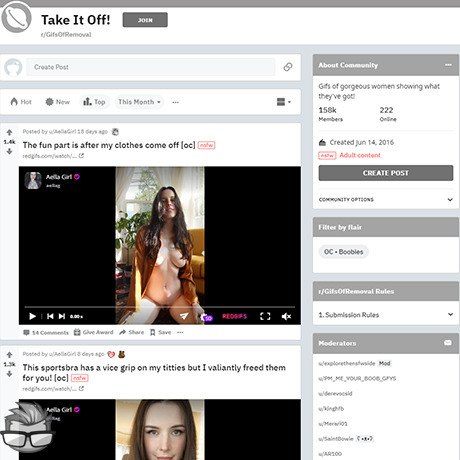Click the link post icon beside Create Post
460x460 pixels.
(288, 67)
